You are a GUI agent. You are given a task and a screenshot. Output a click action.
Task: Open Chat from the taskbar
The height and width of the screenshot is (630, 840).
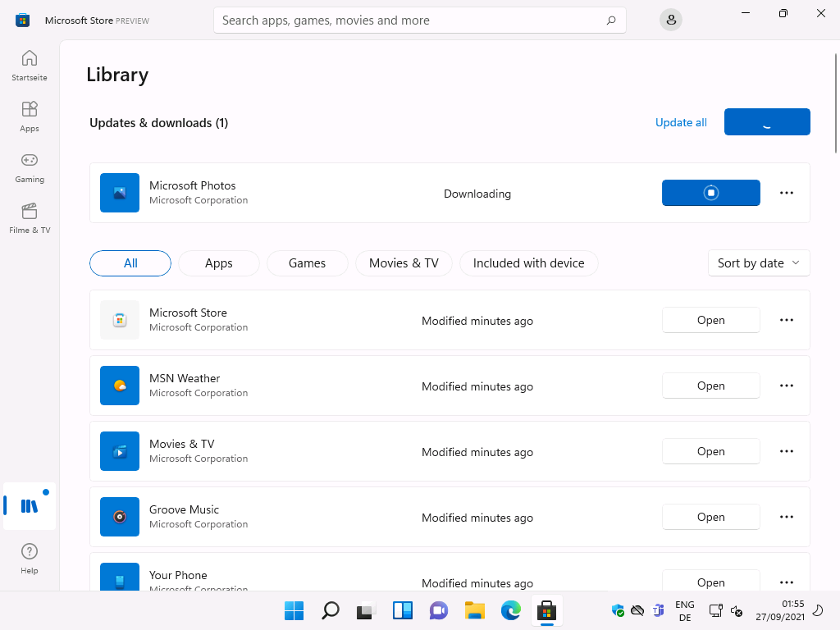[x=438, y=610]
